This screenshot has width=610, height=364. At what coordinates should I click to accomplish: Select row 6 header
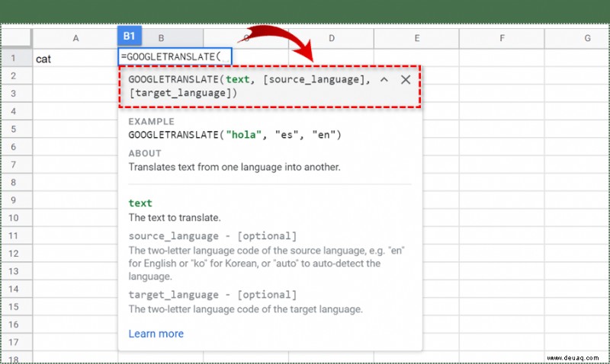click(16, 147)
